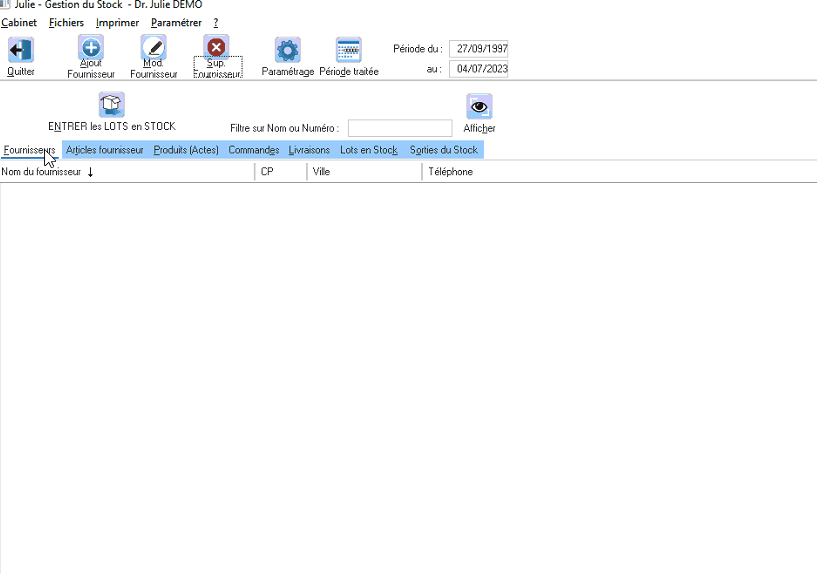This screenshot has height=574, width=817.
Task: Click the Afficher eye icon
Action: pos(479,106)
